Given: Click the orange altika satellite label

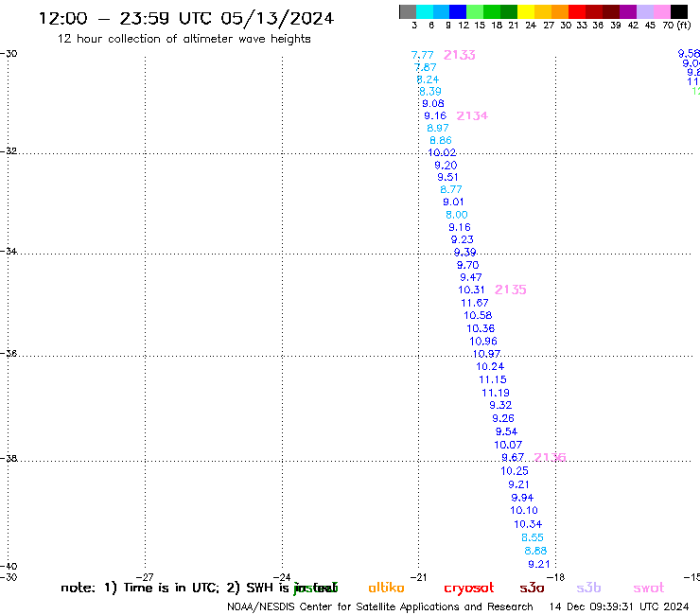Looking at the screenshot, I should click(386, 588).
